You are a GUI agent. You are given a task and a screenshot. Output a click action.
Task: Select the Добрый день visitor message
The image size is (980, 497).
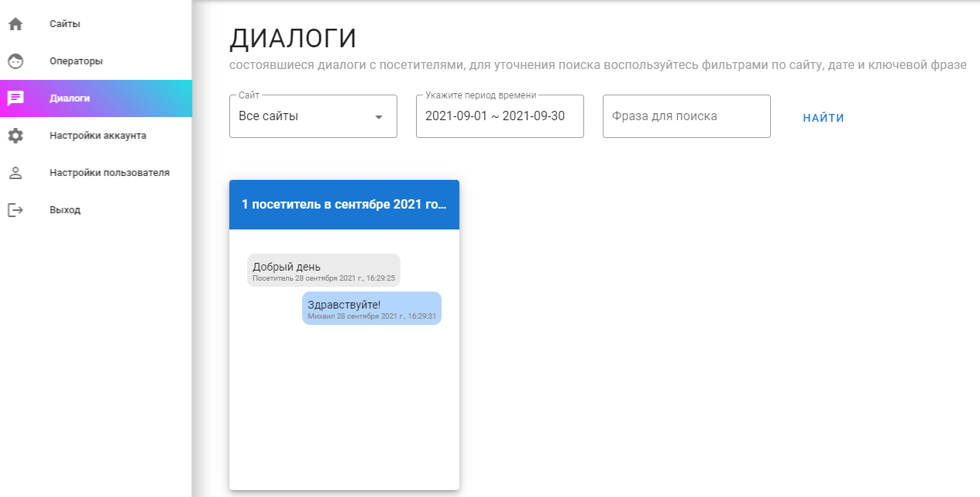[x=323, y=270]
